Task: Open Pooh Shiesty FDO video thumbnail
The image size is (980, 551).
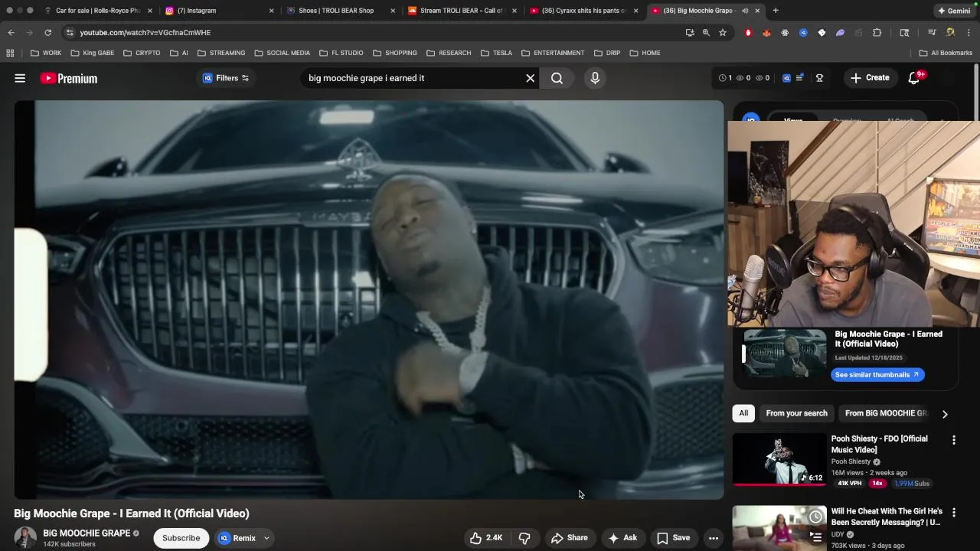Action: coord(779,459)
